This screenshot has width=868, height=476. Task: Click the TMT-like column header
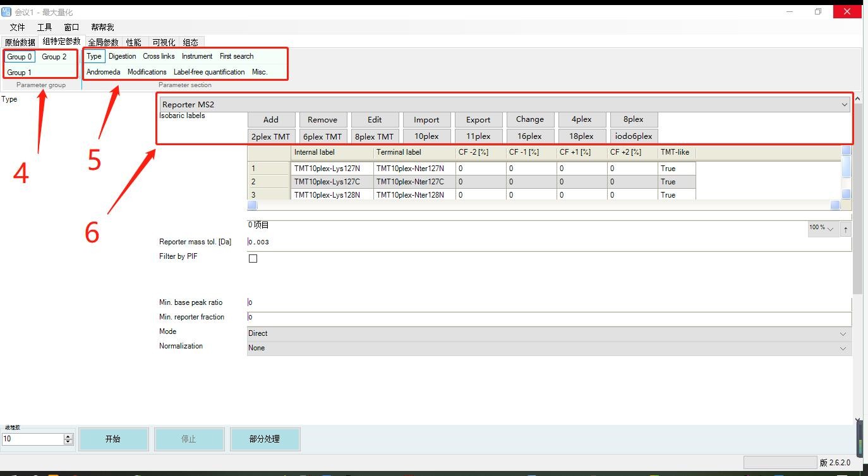(x=677, y=152)
